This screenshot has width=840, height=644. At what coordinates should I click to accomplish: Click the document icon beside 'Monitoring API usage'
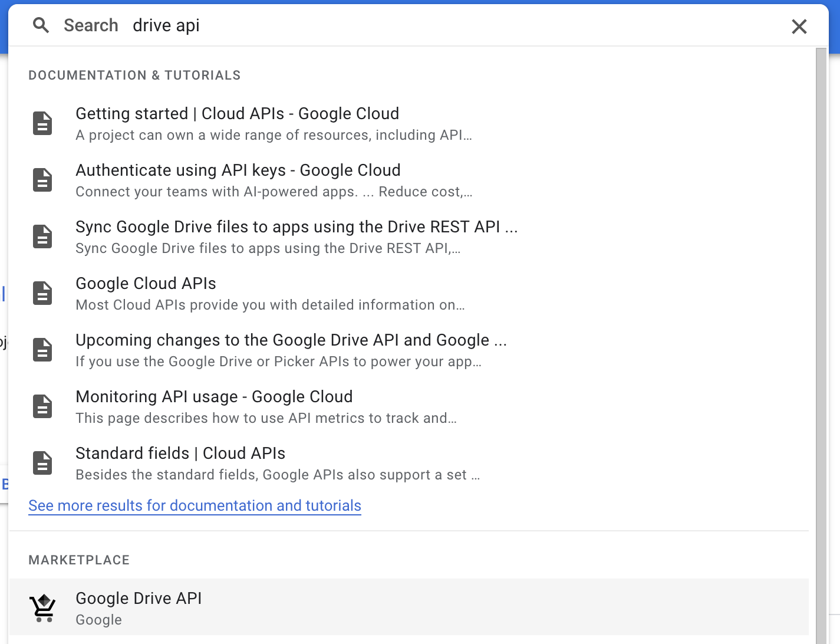[42, 406]
